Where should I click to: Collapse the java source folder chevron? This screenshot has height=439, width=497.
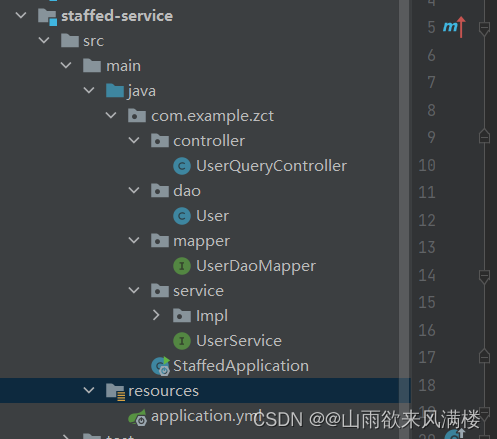[89, 90]
